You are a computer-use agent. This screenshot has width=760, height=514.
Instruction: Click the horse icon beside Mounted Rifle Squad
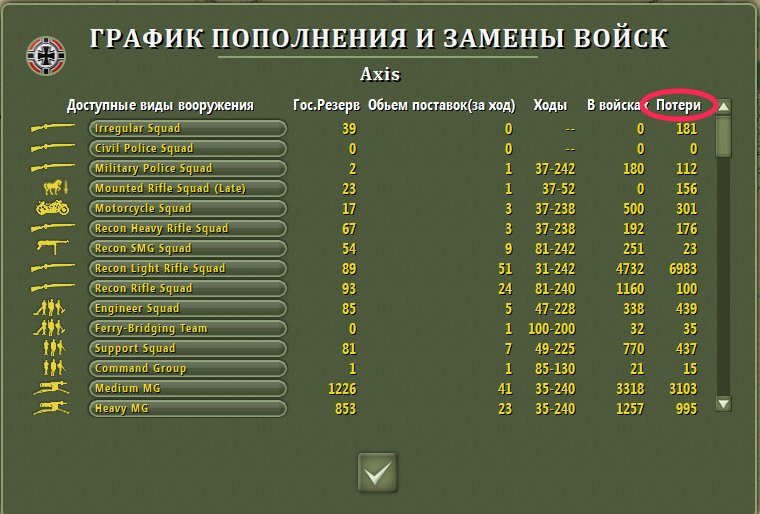pyautogui.click(x=56, y=187)
